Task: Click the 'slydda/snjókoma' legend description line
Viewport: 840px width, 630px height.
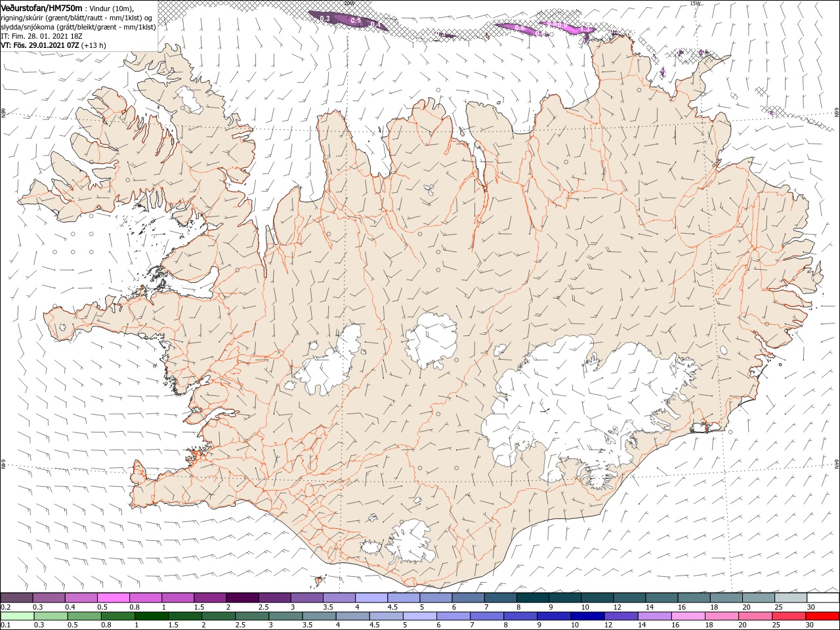Action: coord(78,27)
